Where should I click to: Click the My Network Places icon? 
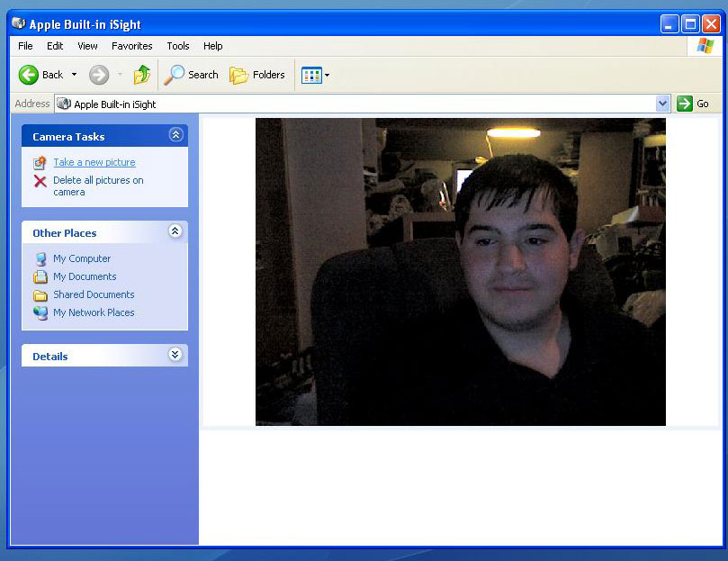(x=40, y=313)
